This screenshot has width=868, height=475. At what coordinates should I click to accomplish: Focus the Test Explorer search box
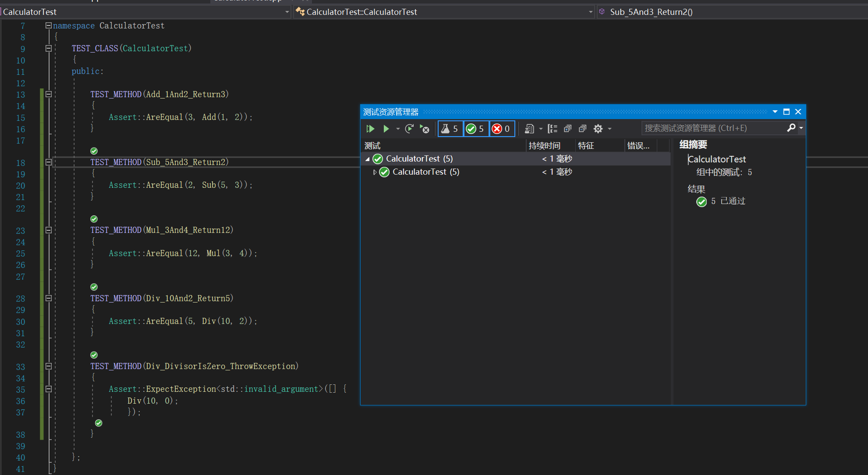coord(714,128)
